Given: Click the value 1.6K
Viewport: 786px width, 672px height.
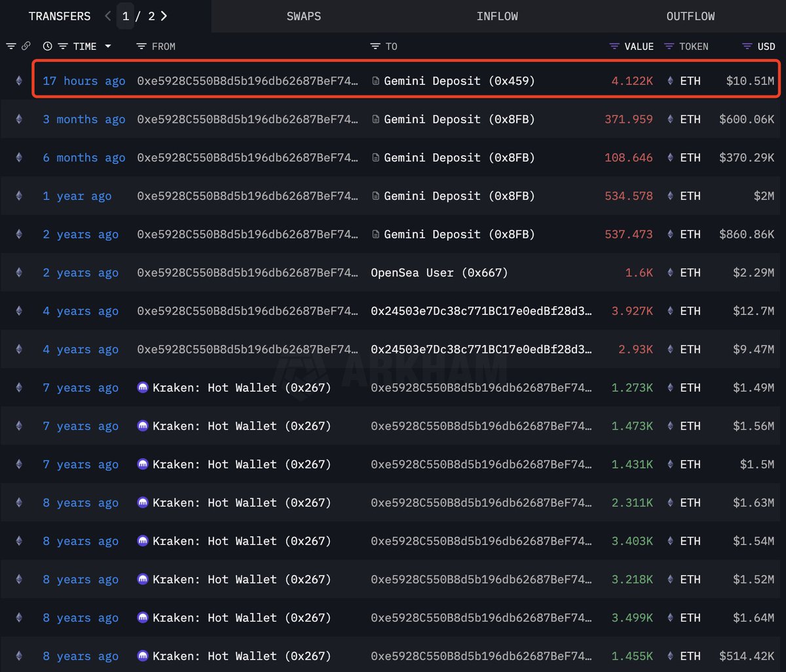Looking at the screenshot, I should [639, 272].
